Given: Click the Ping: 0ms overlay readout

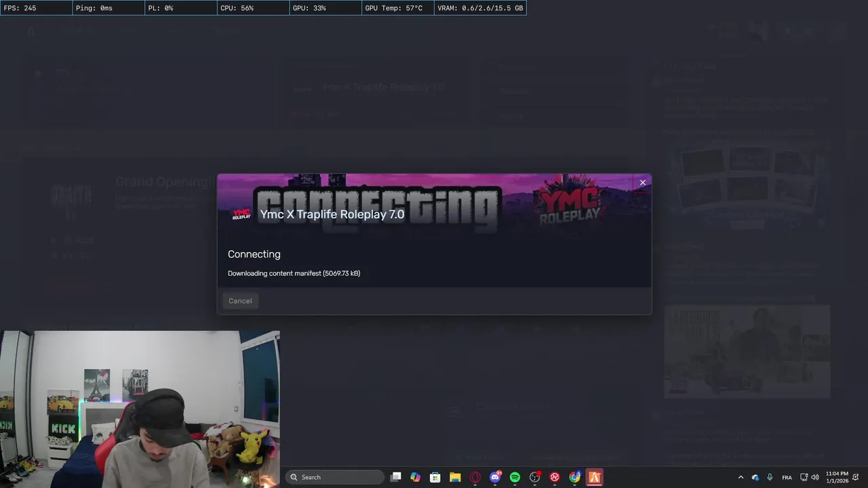Looking at the screenshot, I should tap(108, 8).
